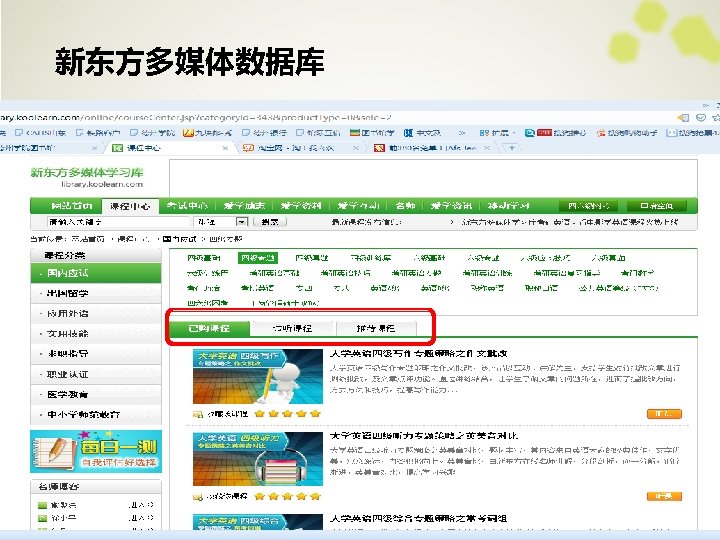Open the 医学教育 category
This screenshot has height=540, width=720.
tap(96, 394)
